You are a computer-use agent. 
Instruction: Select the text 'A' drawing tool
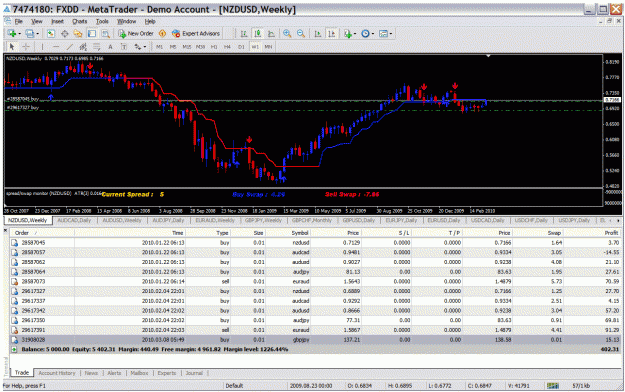[110, 47]
